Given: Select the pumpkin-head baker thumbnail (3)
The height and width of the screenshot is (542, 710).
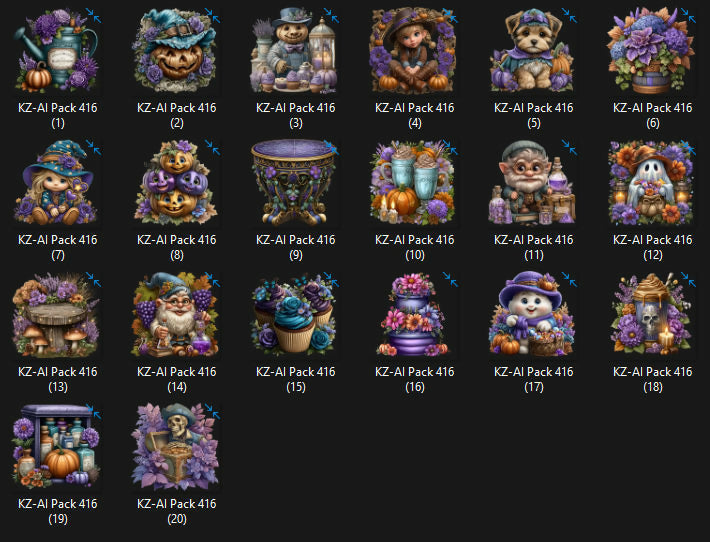Looking at the screenshot, I should (296, 50).
